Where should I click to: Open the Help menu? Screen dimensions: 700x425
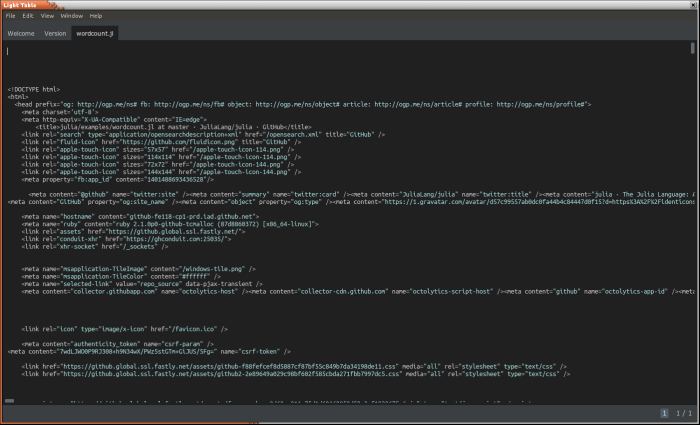(x=96, y=16)
